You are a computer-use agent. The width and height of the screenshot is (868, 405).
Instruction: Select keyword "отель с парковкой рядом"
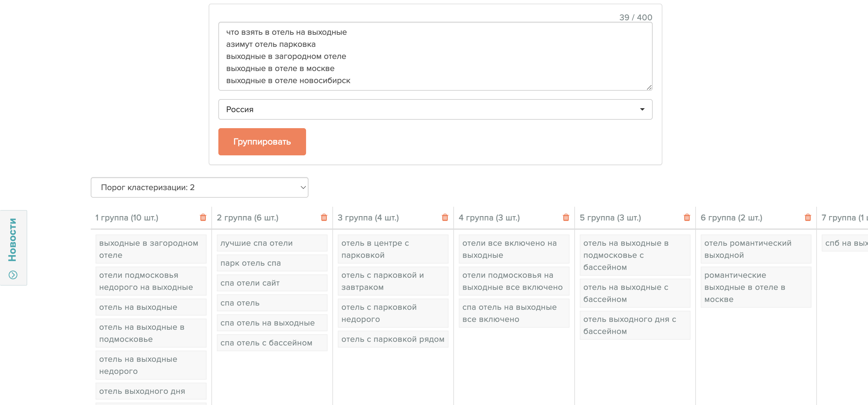[393, 339]
